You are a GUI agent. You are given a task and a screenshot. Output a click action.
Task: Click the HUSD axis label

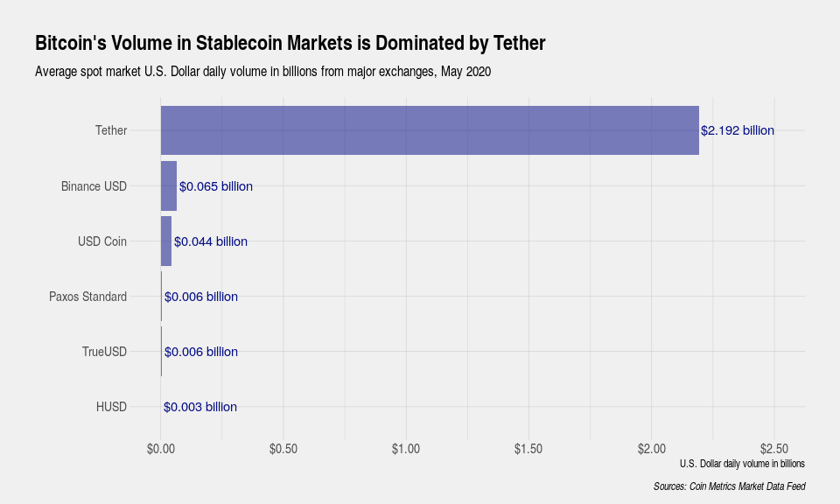(111, 407)
